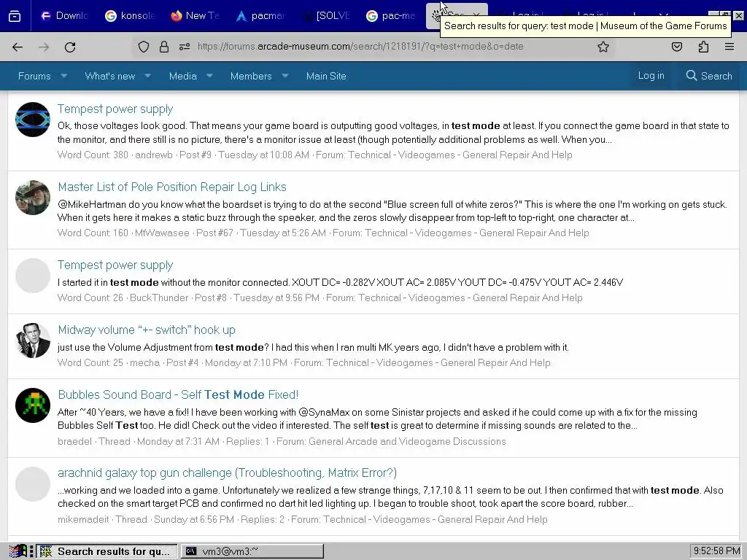
Task: Open General Arcade and Videogame Discussions forum link
Action: 407,441
